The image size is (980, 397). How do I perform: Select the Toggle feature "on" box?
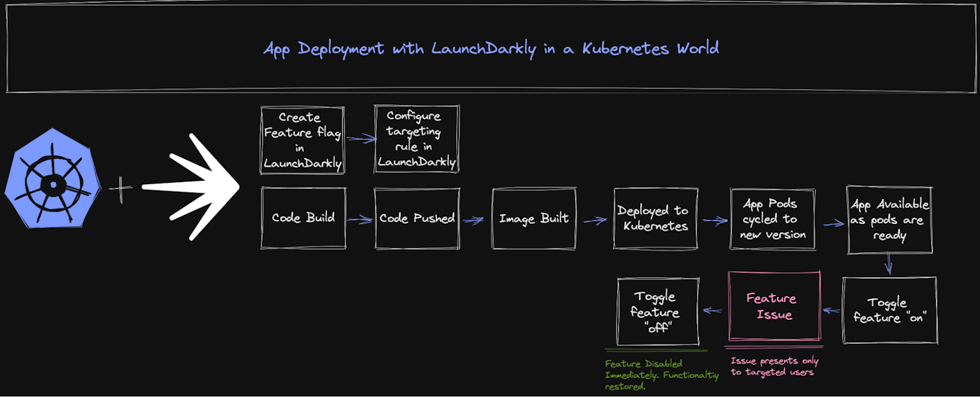tap(890, 310)
